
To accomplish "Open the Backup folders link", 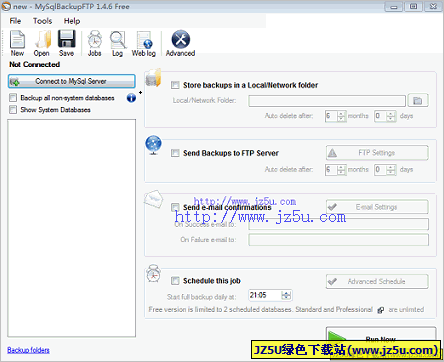I will pyautogui.click(x=28, y=350).
